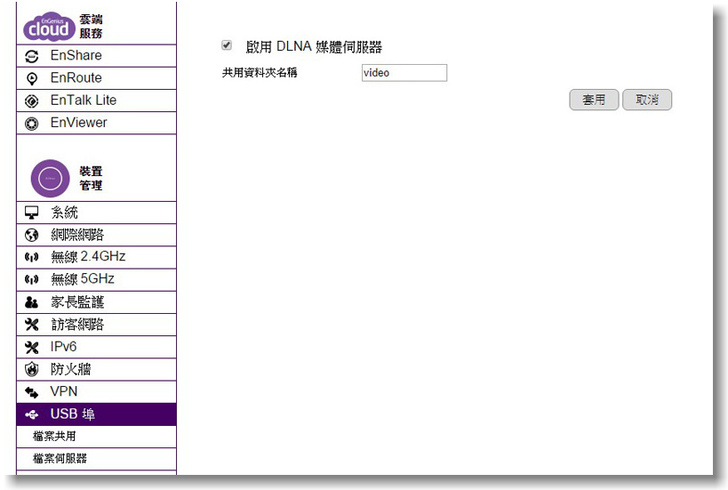728x490 pixels.
Task: Select the 檔案共用 submenu item
Action: pyautogui.click(x=97, y=437)
